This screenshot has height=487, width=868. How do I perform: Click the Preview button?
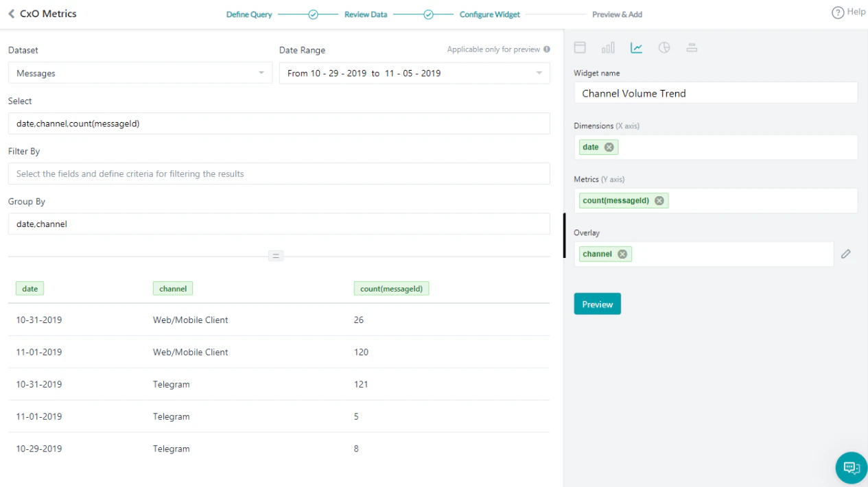click(x=597, y=304)
